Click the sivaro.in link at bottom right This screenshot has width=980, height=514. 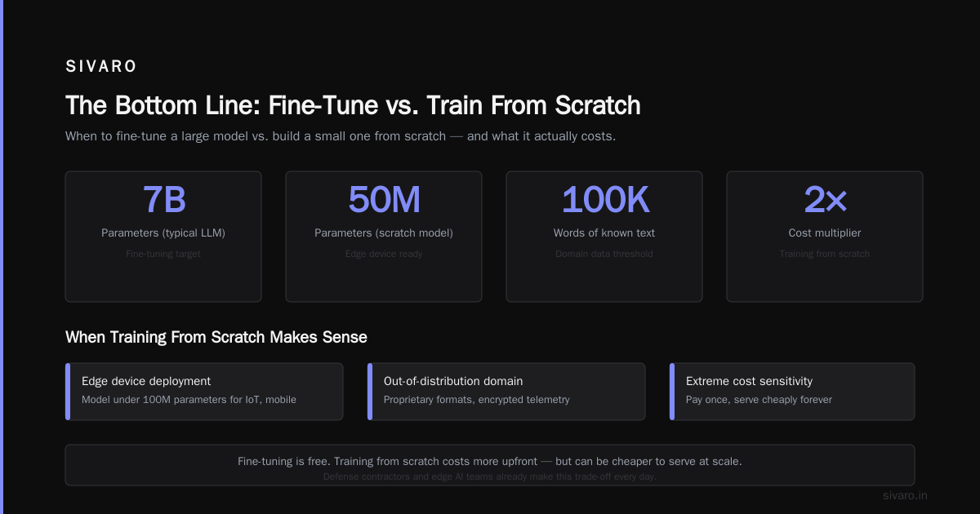pos(905,495)
